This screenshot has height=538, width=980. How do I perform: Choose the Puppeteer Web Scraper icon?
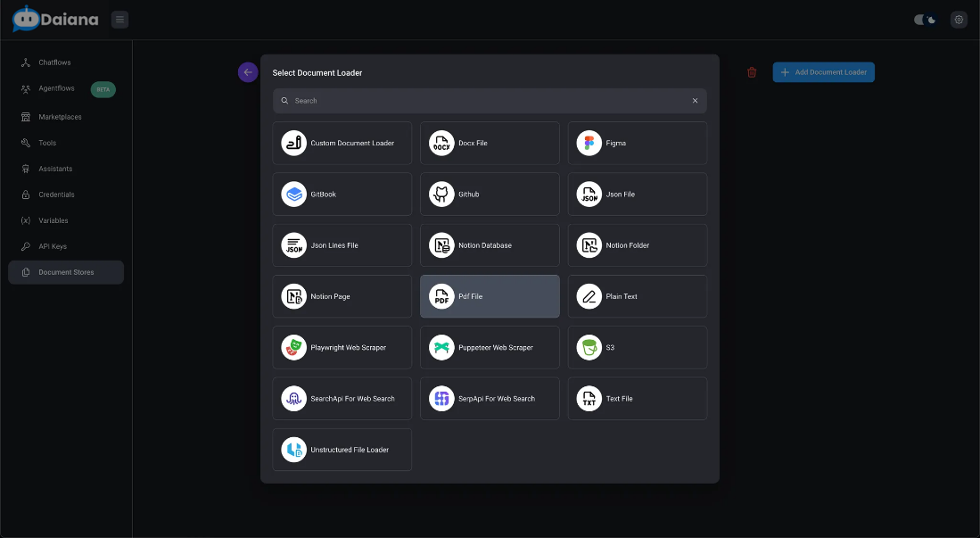click(x=441, y=348)
